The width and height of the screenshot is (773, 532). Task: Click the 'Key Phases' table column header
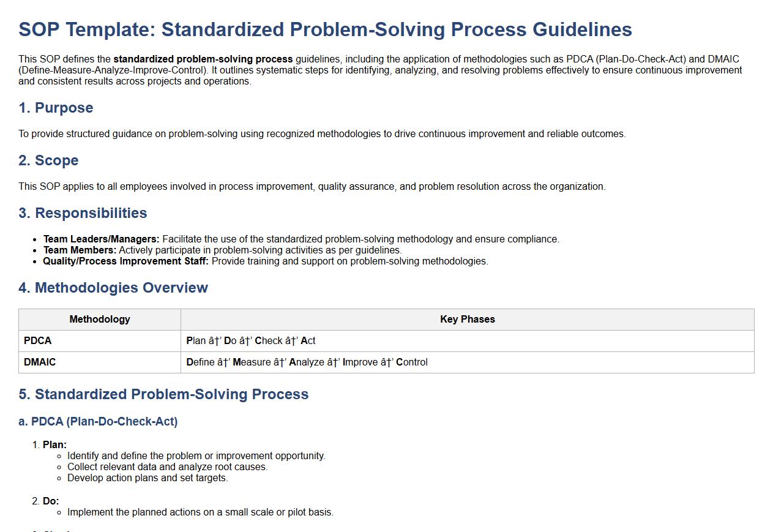click(x=467, y=320)
